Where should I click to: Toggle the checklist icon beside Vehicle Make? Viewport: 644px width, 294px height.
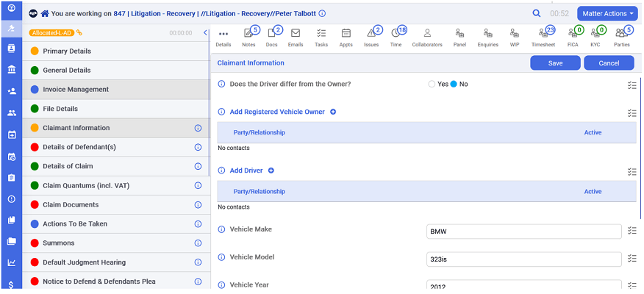(632, 230)
